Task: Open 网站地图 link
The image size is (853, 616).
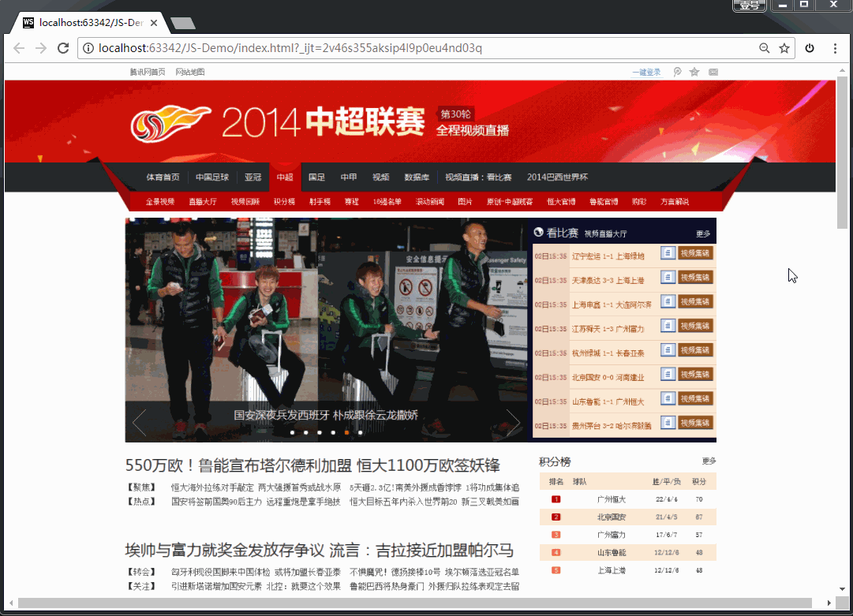Action: click(190, 72)
